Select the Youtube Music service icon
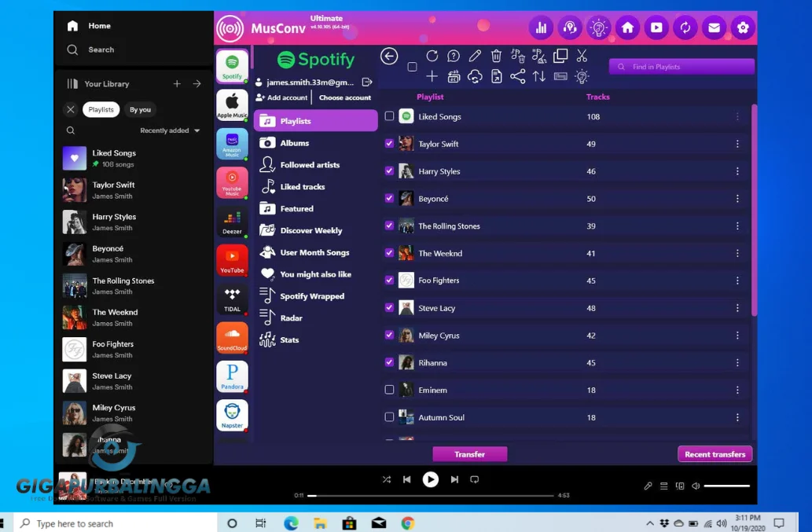Screen dimensions: 812x532 point(232,182)
